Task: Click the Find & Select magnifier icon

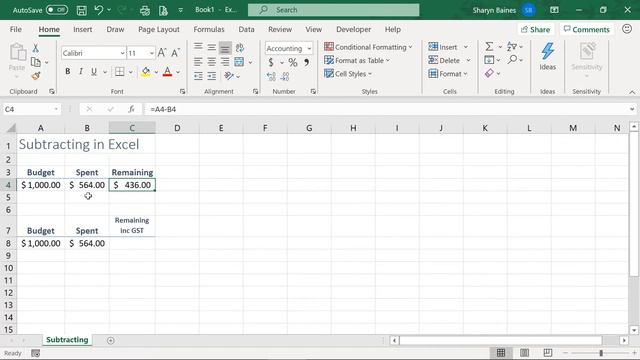Action: coord(512,60)
